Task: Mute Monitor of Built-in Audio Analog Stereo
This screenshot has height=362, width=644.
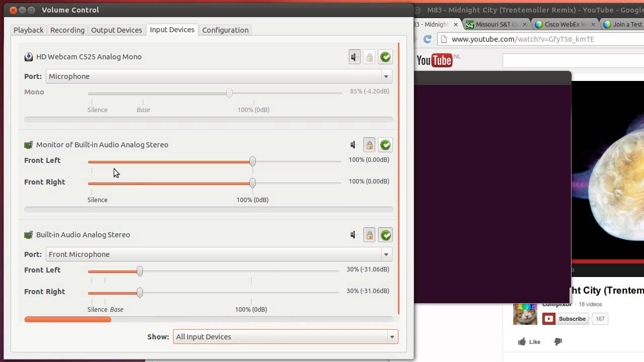Action: click(x=355, y=145)
